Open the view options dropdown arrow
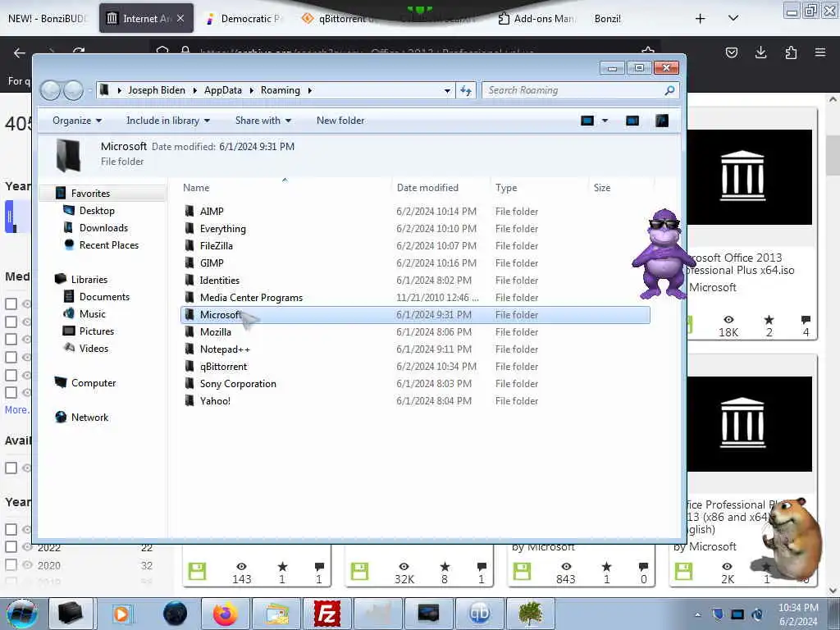 pos(605,121)
